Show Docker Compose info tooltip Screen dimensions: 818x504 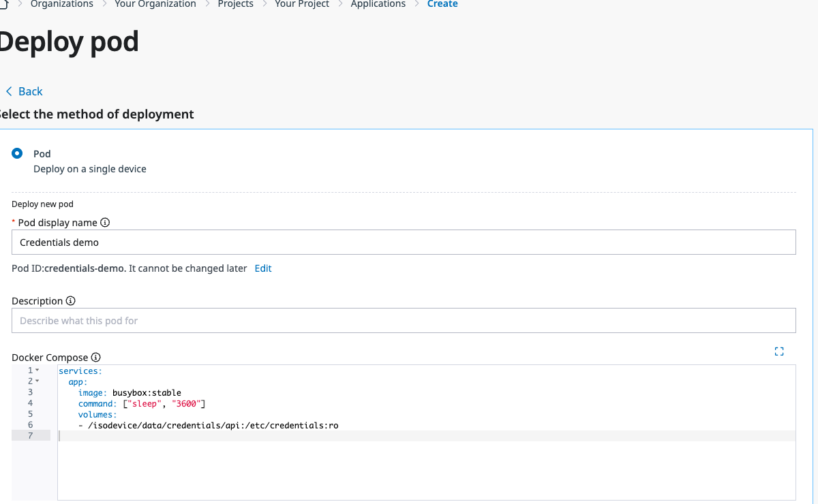(96, 358)
